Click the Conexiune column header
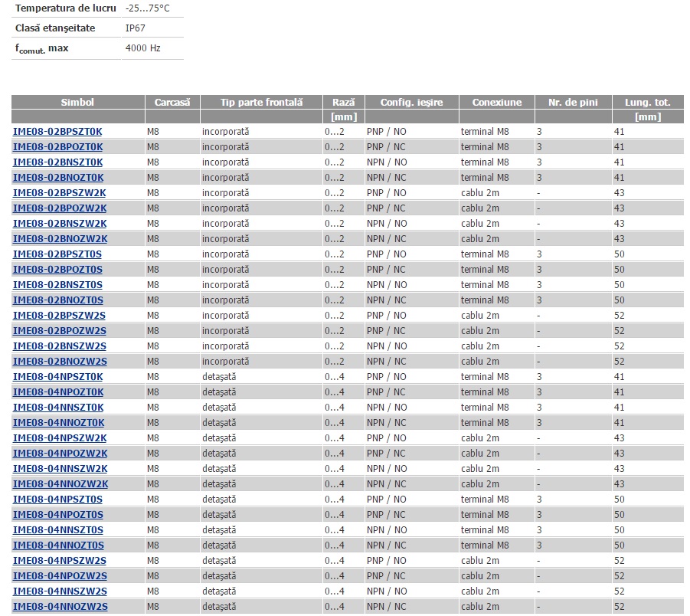Screen dimensions: 690x616 click(x=497, y=102)
